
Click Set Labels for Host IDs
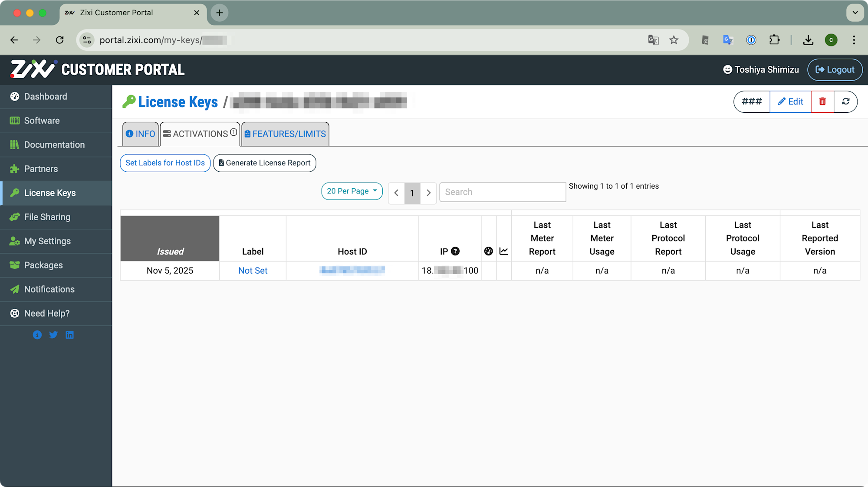165,163
